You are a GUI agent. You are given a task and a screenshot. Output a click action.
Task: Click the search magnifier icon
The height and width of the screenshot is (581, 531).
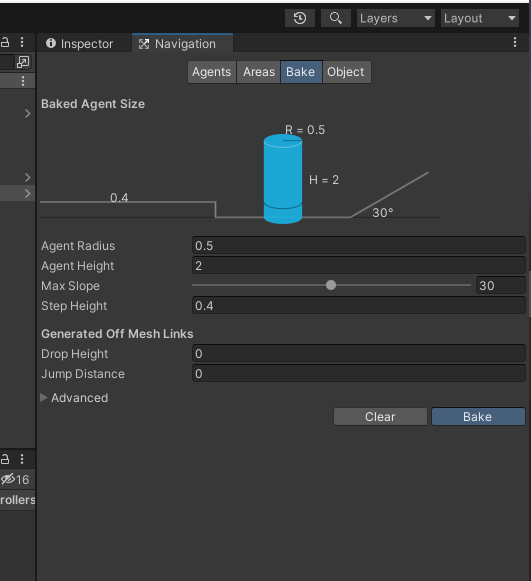[336, 18]
